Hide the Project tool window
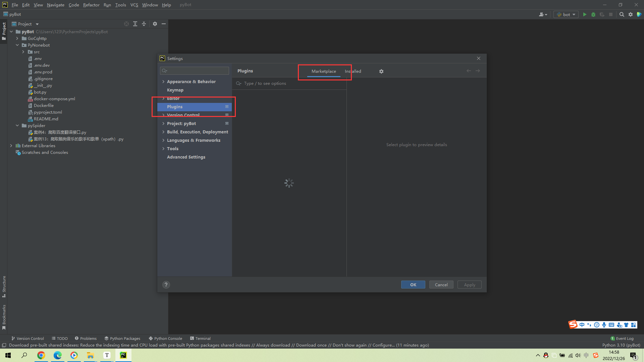The width and height of the screenshot is (644, 362). [x=164, y=24]
